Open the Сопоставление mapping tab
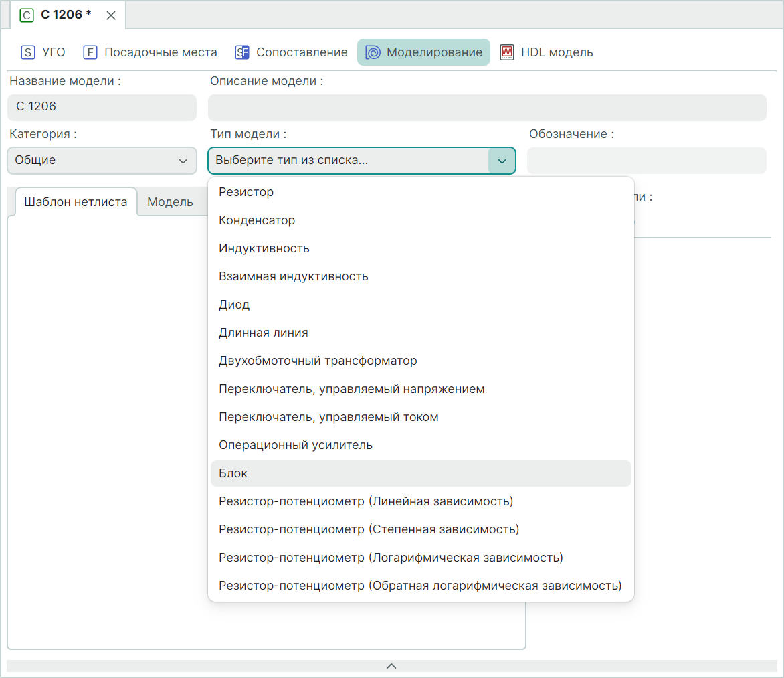Viewport: 784px width, 678px height. tap(292, 52)
